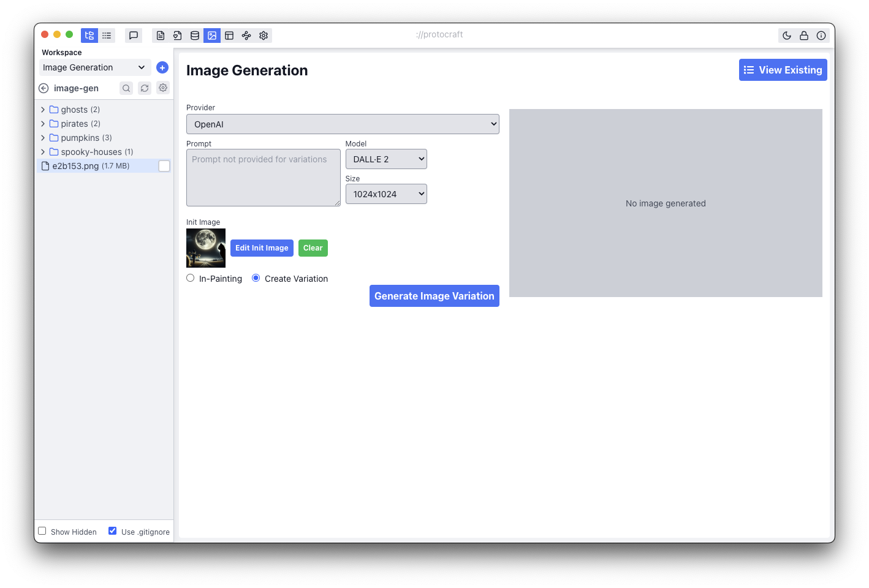Add a new workspace with plus button
This screenshot has height=588, width=869.
coord(162,67)
